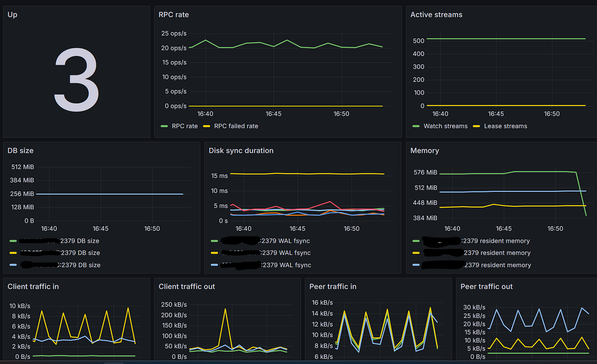Click the Up panel title
The width and height of the screenshot is (597, 364).
point(12,14)
